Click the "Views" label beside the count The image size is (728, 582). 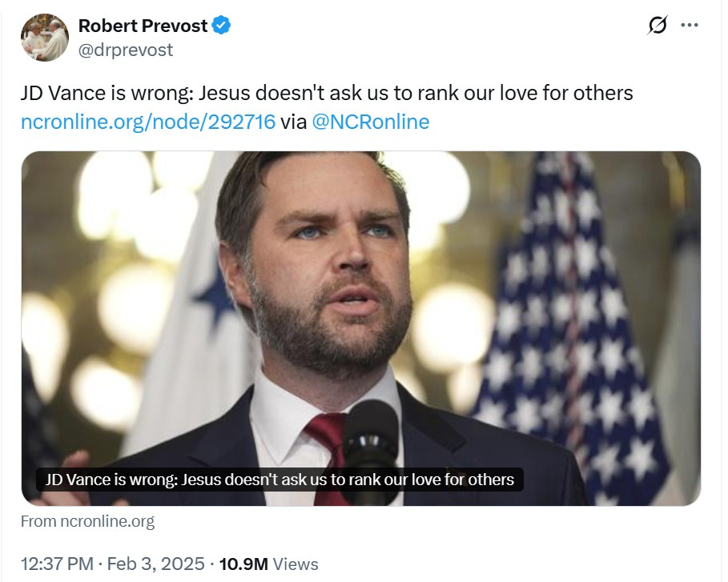296,564
